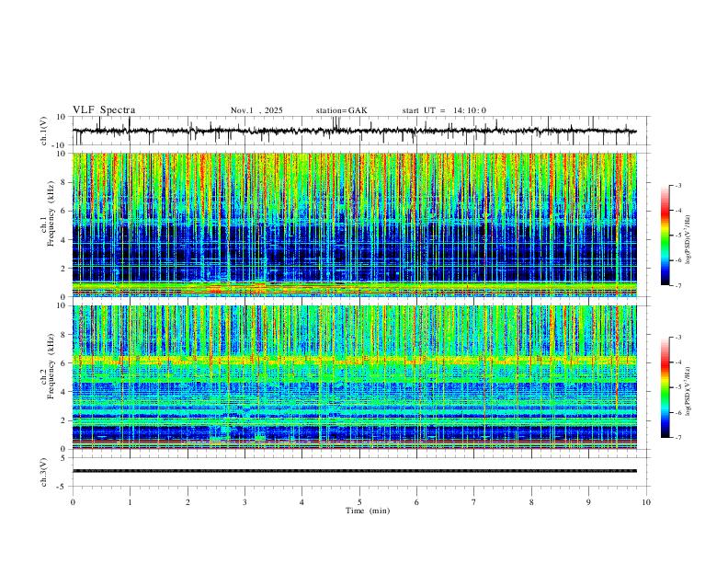Click the upper ch.1 PSD color bar
The image size is (728, 563).
pyautogui.click(x=665, y=236)
